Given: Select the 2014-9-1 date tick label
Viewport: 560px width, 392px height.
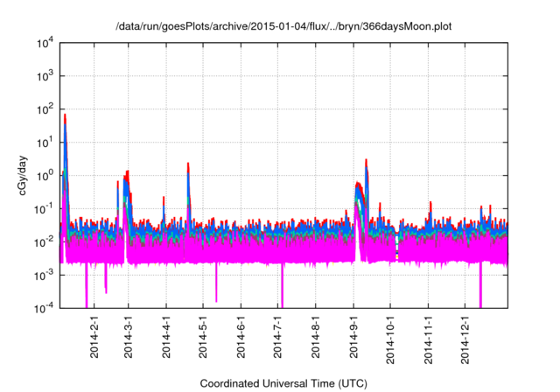Looking at the screenshot, I should [x=353, y=338].
